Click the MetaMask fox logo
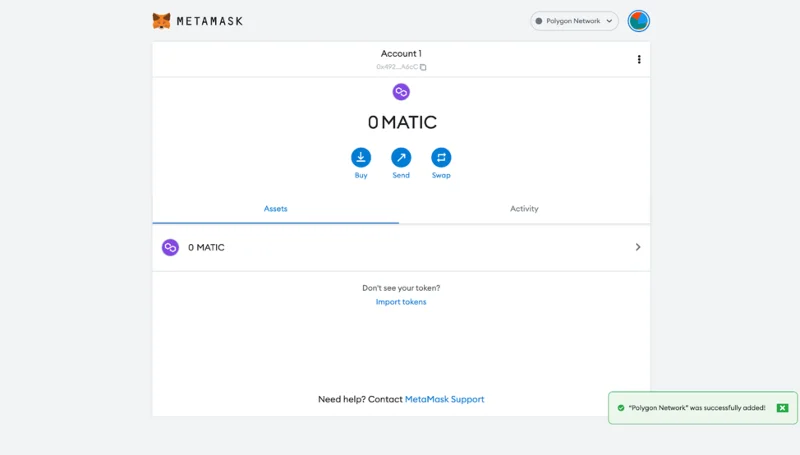Viewport: 800px width, 455px height. [161, 21]
